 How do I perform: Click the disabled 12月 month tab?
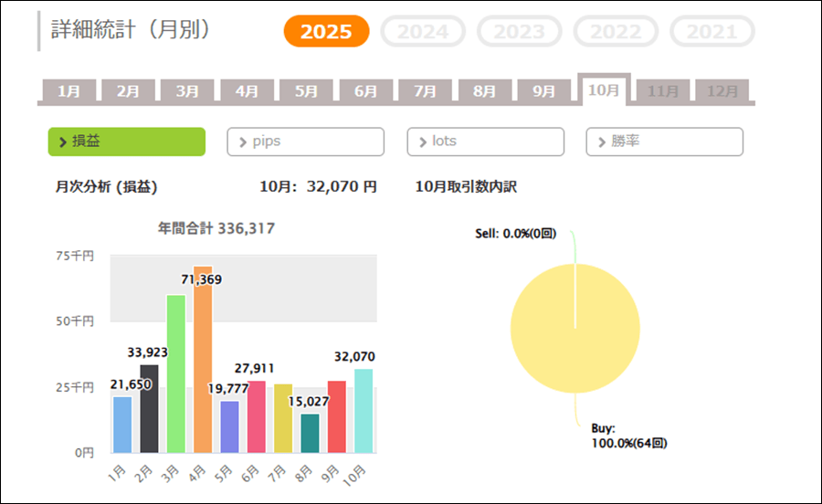pos(722,91)
